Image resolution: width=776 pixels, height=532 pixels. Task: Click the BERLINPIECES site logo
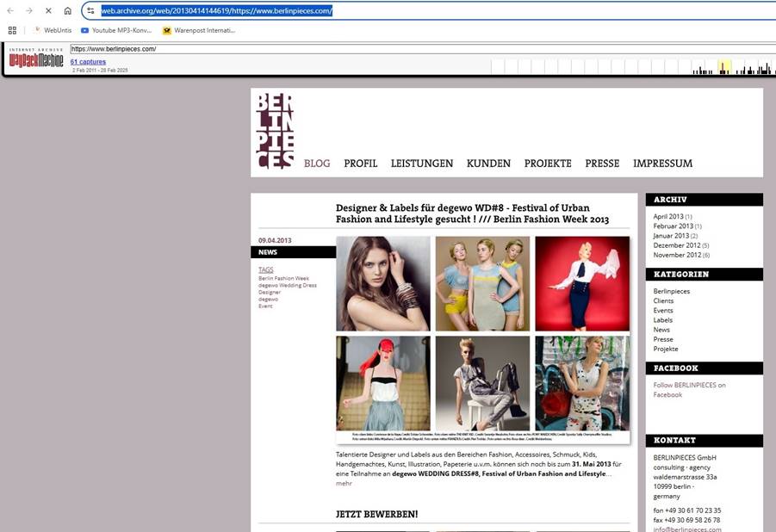[275, 131]
